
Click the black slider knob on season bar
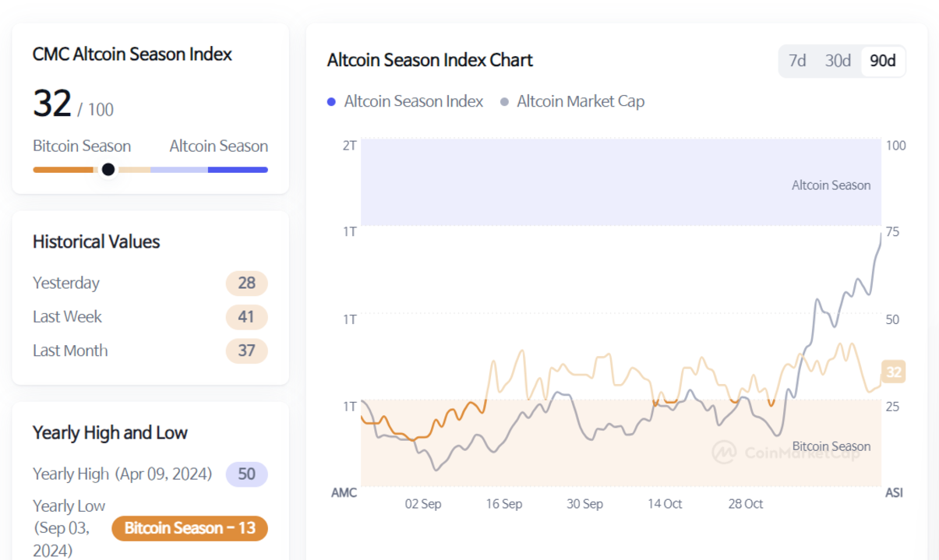pos(108,169)
